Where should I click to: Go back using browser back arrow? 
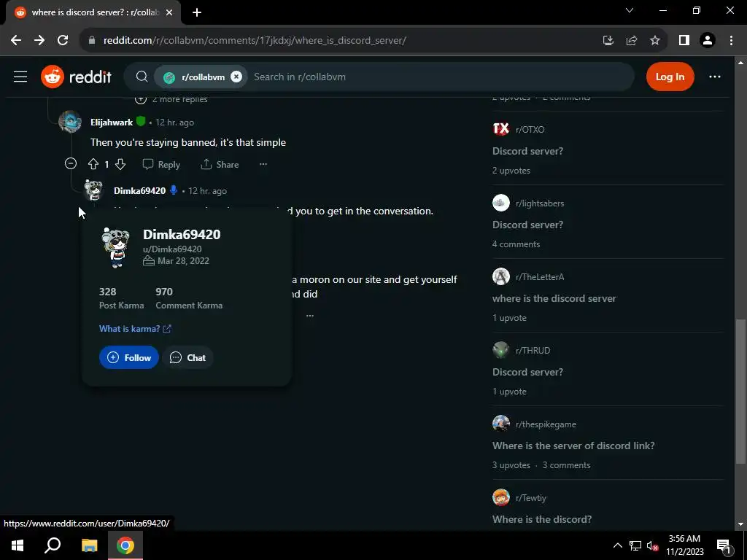tap(16, 41)
